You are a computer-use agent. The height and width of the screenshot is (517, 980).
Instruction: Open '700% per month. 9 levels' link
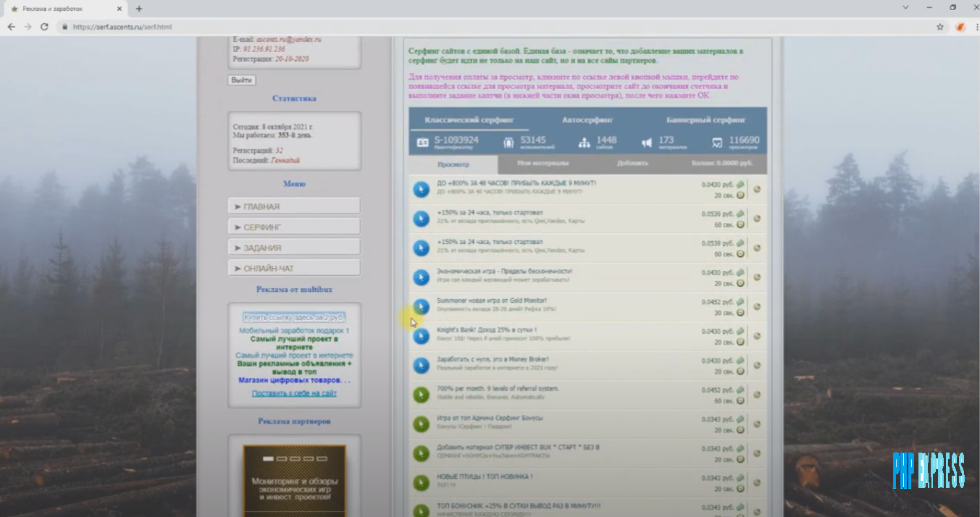[498, 389]
